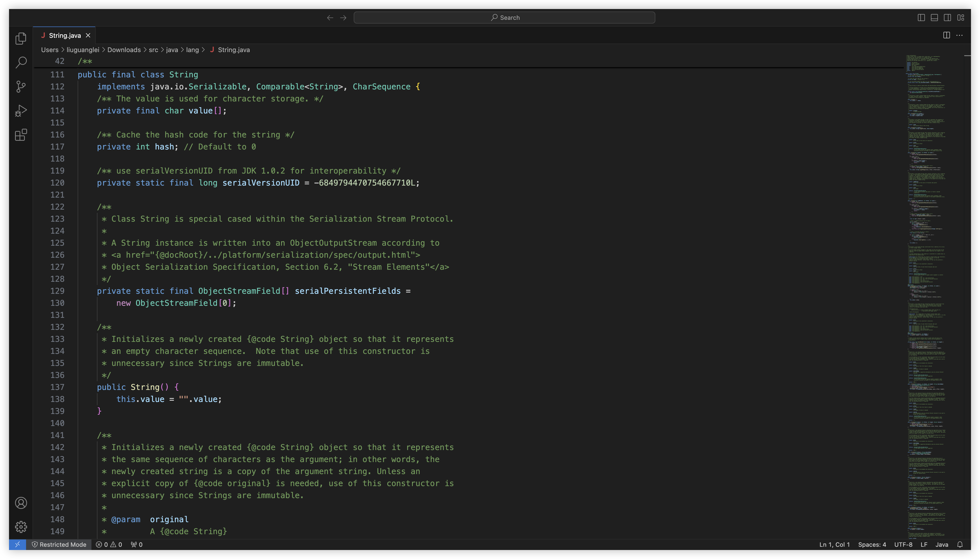The image size is (980, 559).
Task: Open the Explorer view in activity bar
Action: coord(21,38)
